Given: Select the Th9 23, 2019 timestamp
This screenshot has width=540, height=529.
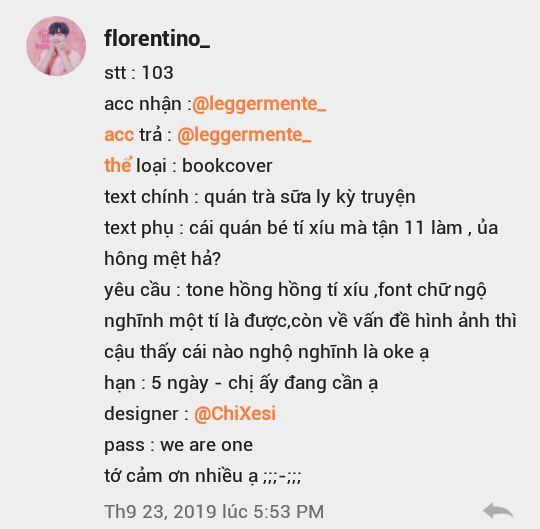Looking at the screenshot, I should 214,511.
